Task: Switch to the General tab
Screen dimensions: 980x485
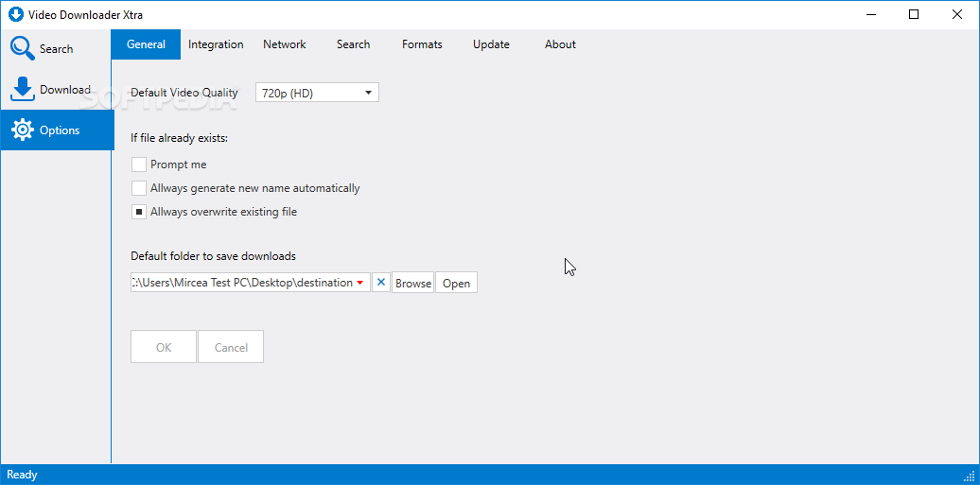Action: point(146,44)
